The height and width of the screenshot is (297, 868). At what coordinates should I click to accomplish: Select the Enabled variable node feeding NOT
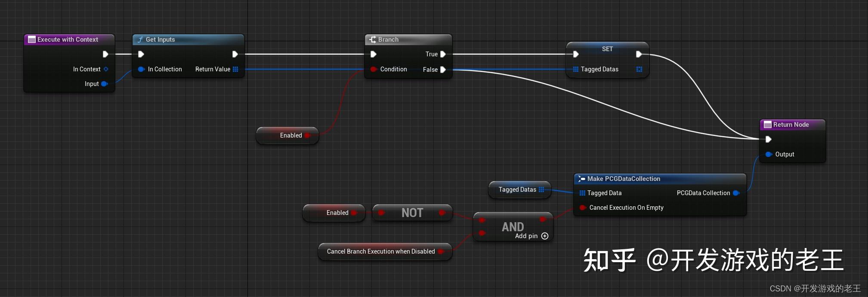(334, 213)
